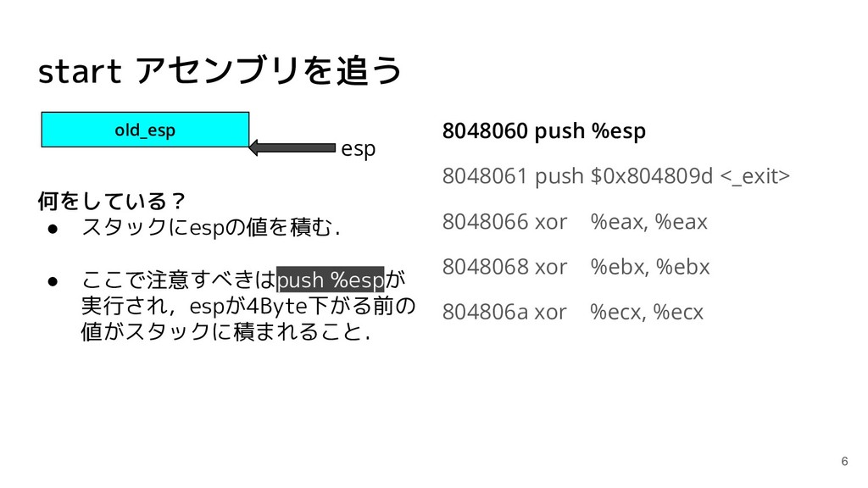The image size is (868, 488).
Task: Select the slide title start アセンブリを追う
Action: coord(220,71)
